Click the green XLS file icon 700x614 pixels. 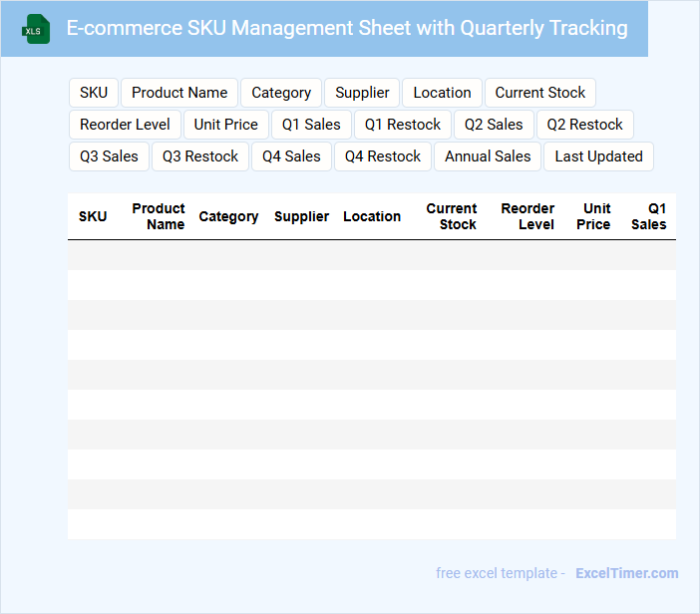point(36,29)
